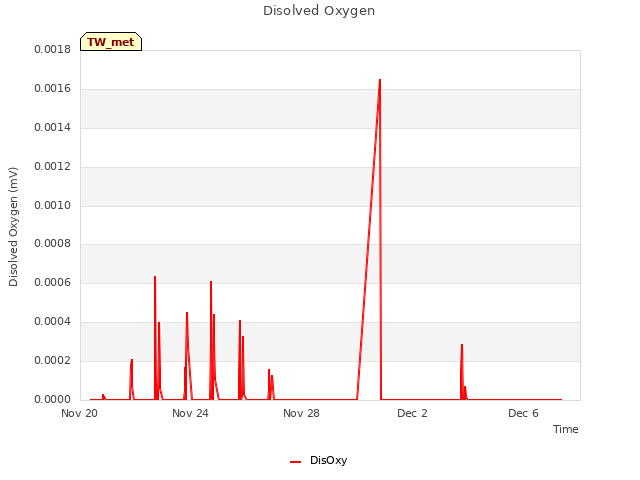Click the TW_met annotation label

point(111,42)
